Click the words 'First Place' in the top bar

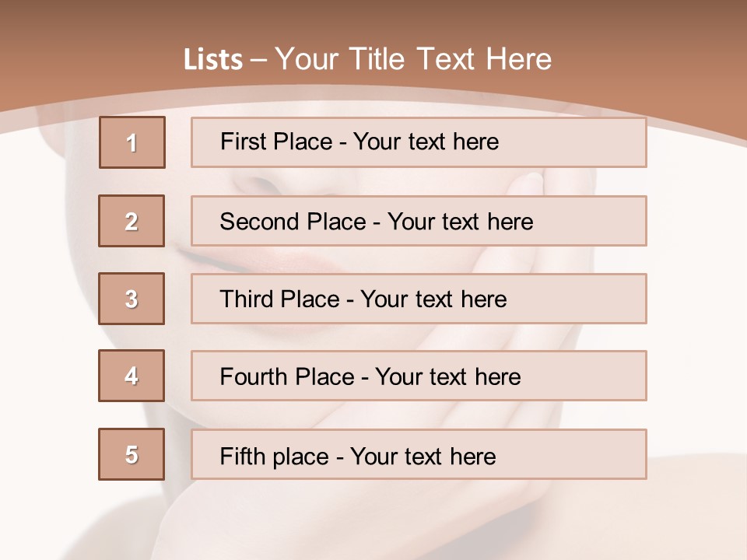(x=276, y=142)
